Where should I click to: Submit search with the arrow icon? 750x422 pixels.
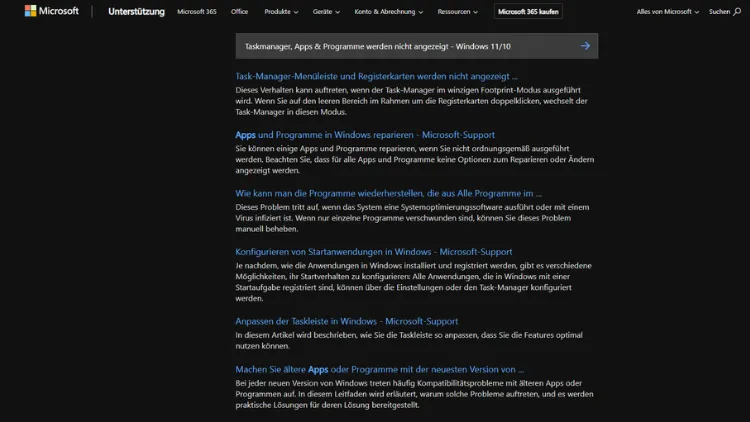pyautogui.click(x=585, y=46)
